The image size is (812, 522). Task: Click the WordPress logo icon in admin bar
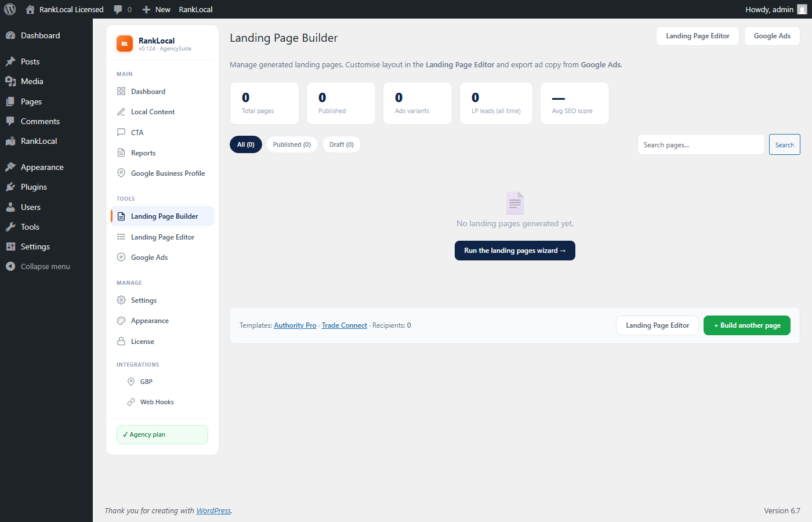(10, 9)
